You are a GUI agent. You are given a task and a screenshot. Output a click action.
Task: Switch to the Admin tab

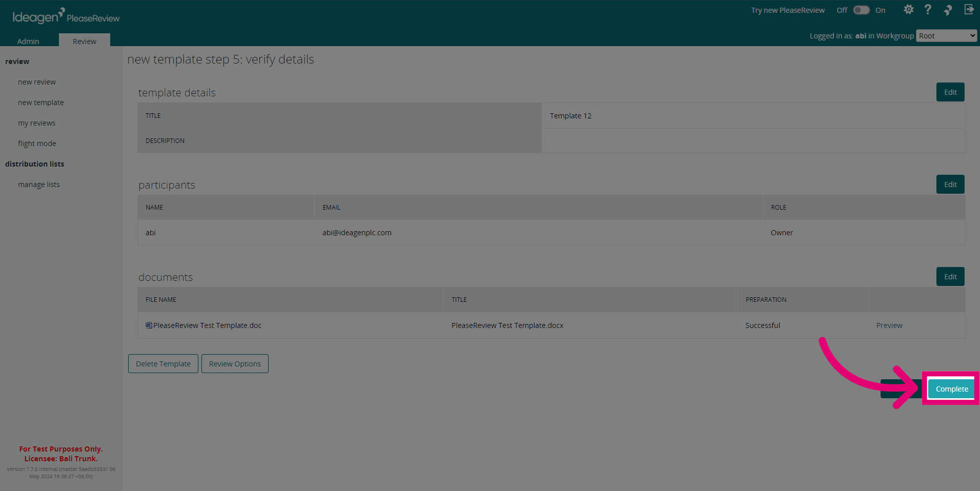pos(28,41)
